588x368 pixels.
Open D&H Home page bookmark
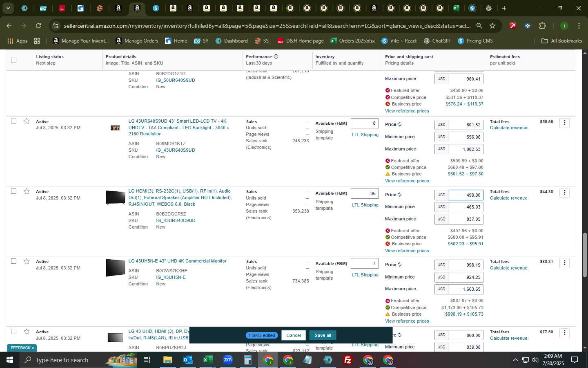[x=301, y=41]
